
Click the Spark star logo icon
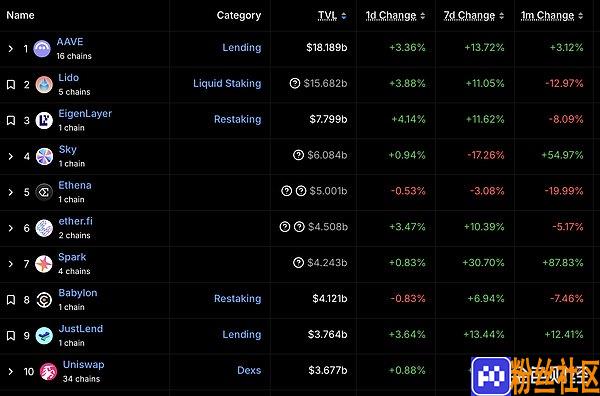click(44, 264)
